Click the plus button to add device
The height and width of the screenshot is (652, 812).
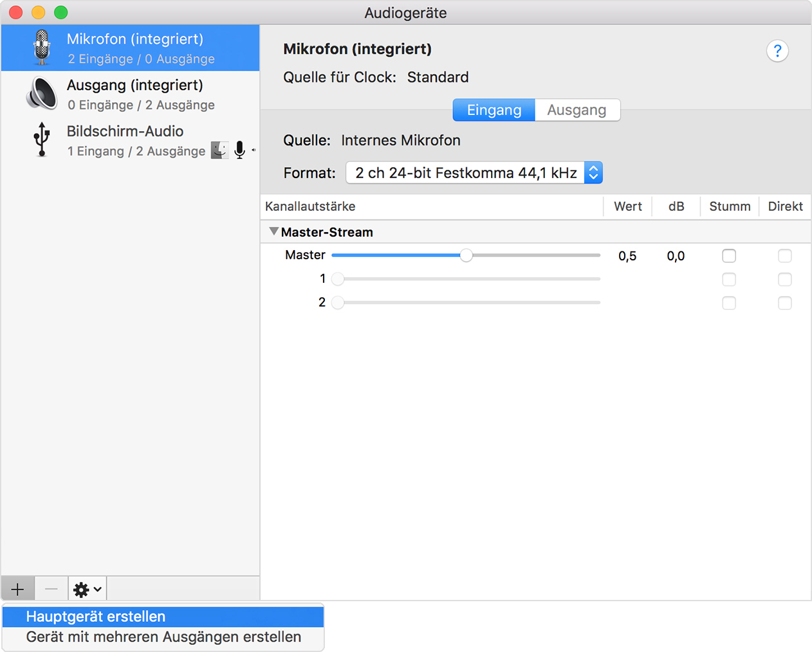(18, 589)
